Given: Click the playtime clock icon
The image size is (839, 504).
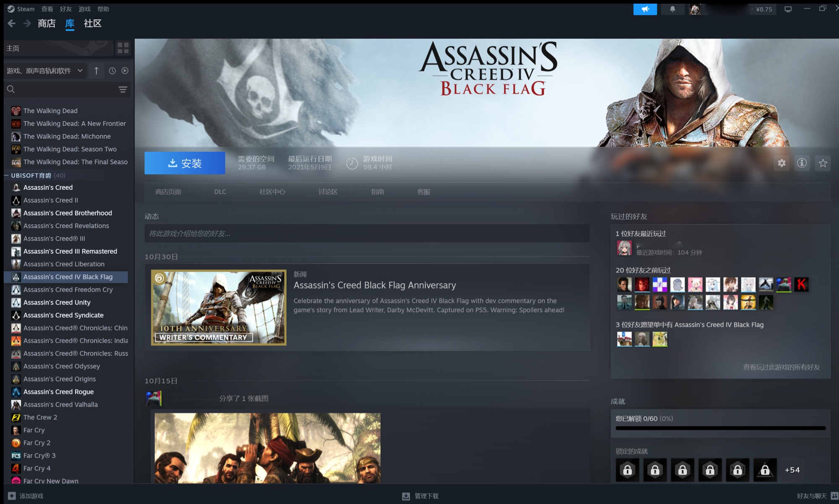Looking at the screenshot, I should (x=352, y=164).
